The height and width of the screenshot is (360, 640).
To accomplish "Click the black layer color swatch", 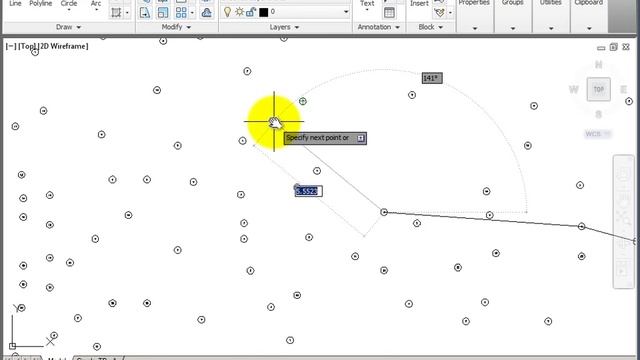I will [264, 12].
